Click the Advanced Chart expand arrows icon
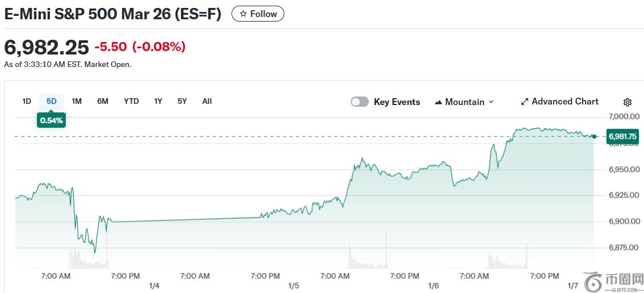This screenshot has width=644, height=293. pyautogui.click(x=524, y=102)
